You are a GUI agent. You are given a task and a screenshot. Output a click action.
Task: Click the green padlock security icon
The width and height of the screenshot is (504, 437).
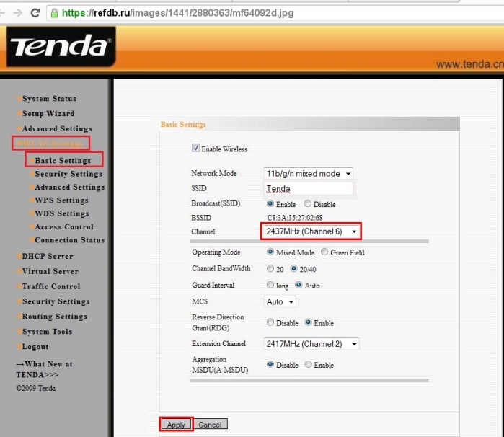(x=54, y=13)
